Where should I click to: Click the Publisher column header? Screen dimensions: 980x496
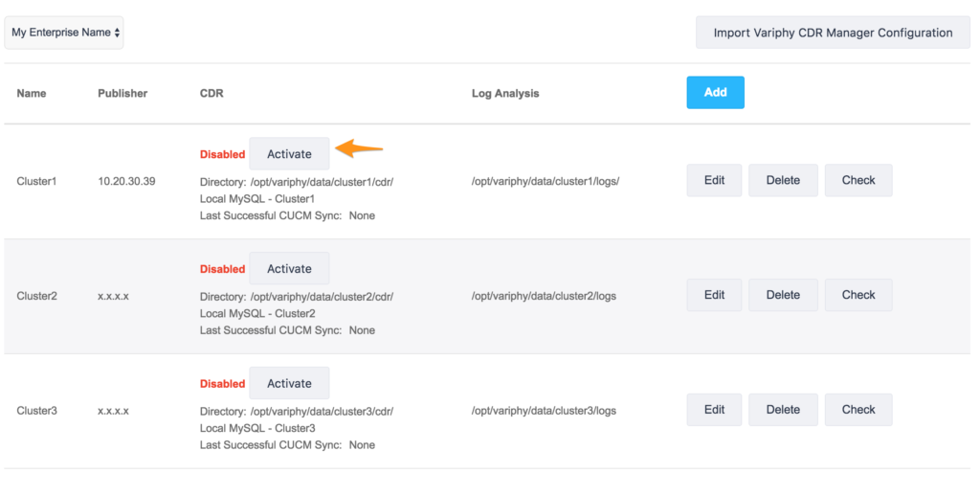122,93
